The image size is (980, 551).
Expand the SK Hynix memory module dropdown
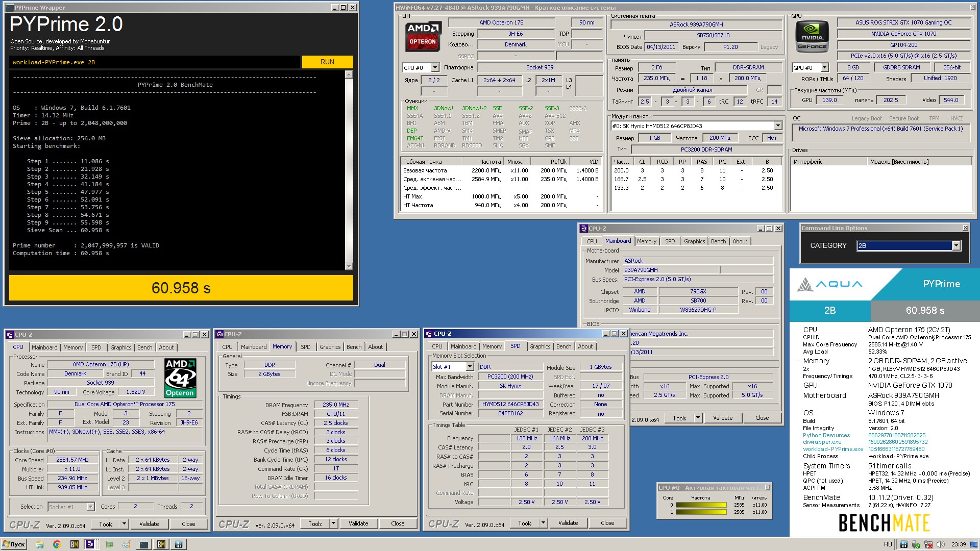778,126
